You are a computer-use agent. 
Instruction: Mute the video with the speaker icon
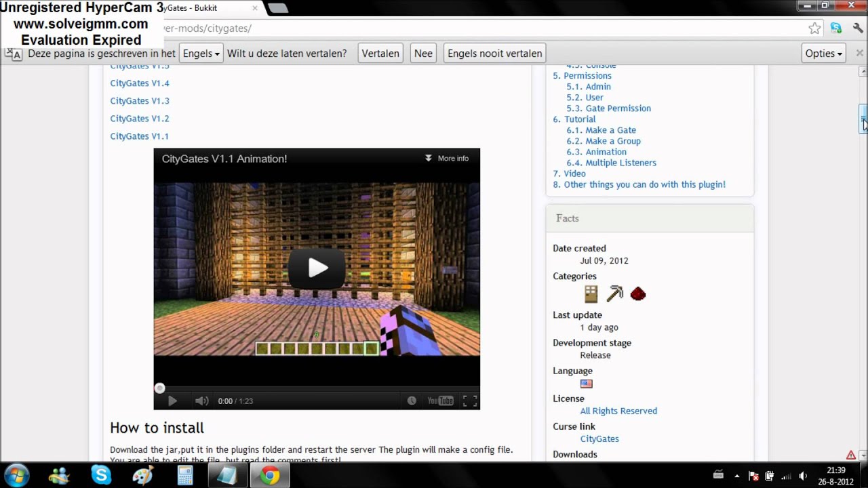pos(201,401)
